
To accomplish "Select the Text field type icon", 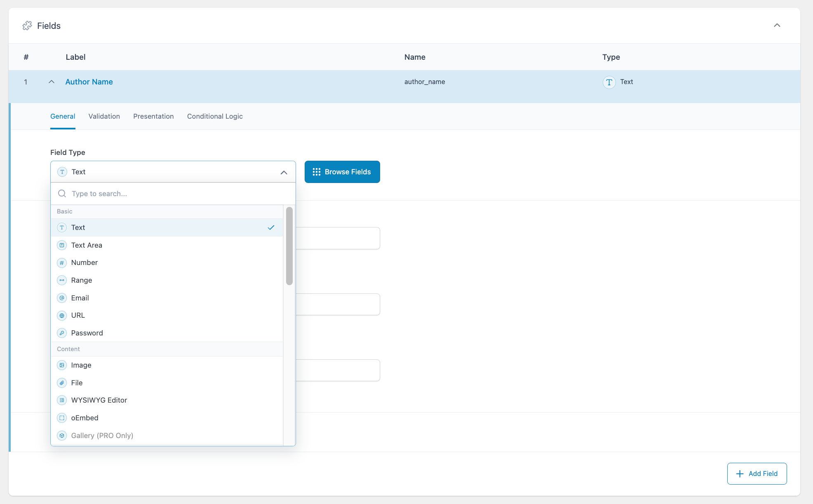I will [x=62, y=227].
